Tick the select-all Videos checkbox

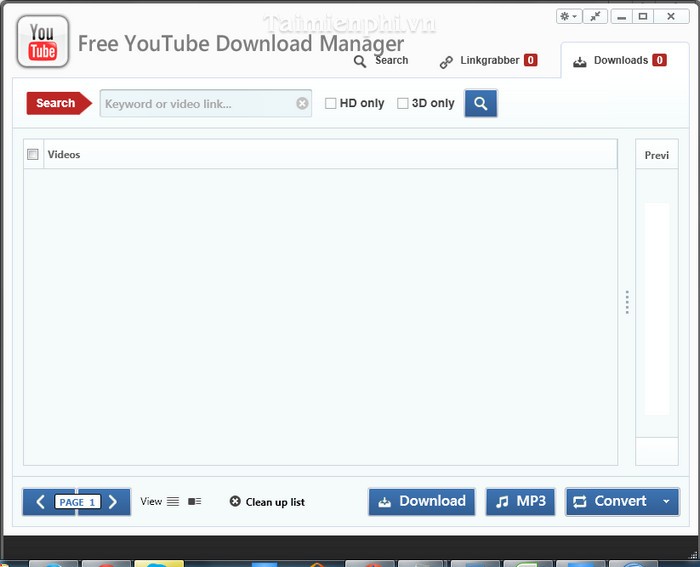pyautogui.click(x=33, y=154)
